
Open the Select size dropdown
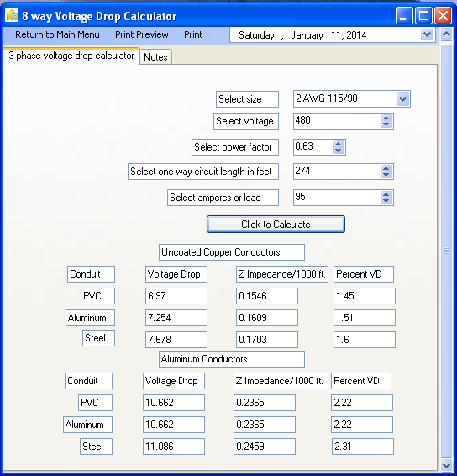click(402, 99)
